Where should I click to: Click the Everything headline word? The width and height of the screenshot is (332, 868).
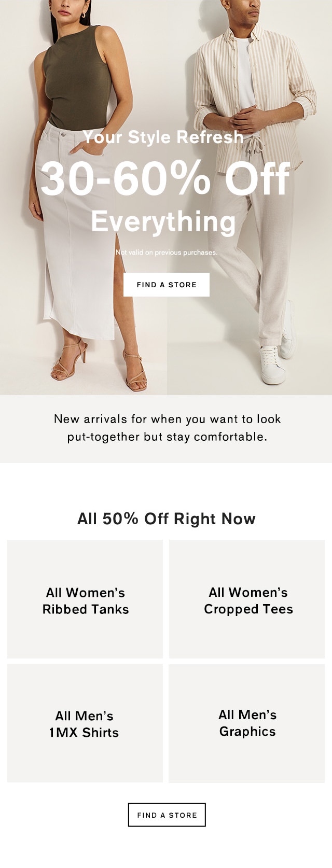[163, 221]
